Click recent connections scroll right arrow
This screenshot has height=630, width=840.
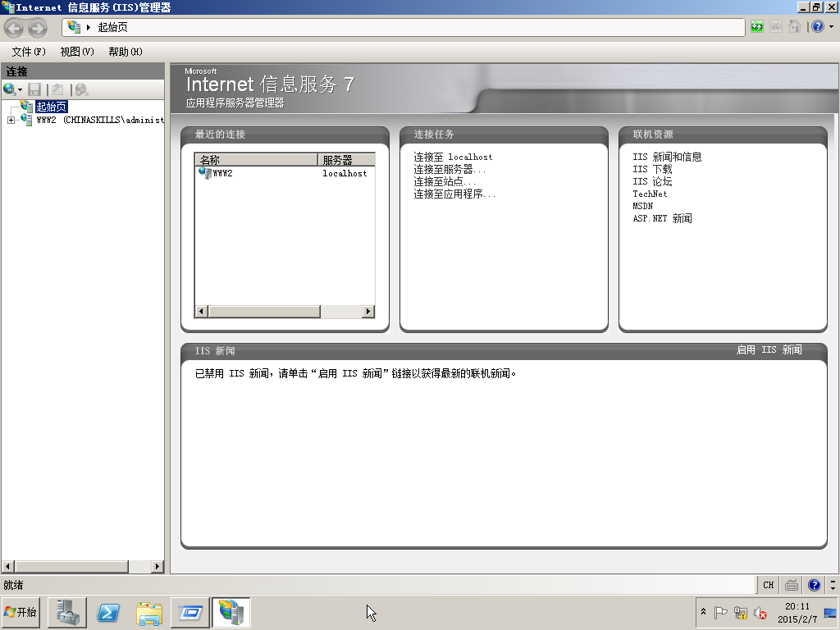click(x=367, y=311)
